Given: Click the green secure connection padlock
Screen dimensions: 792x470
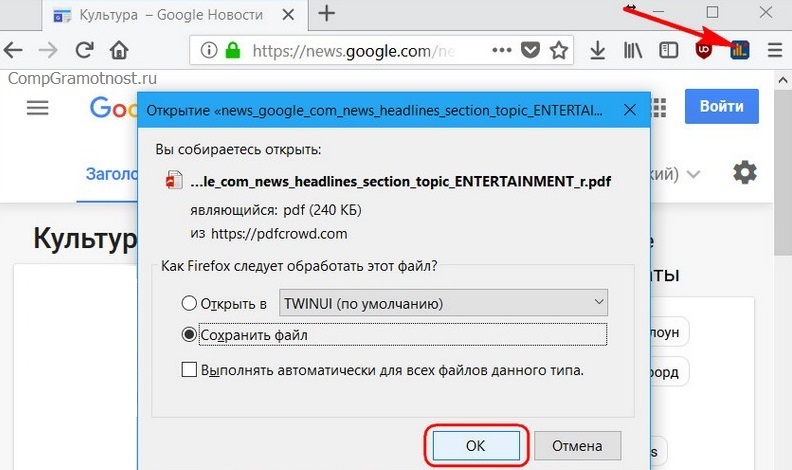Looking at the screenshot, I should [232, 50].
